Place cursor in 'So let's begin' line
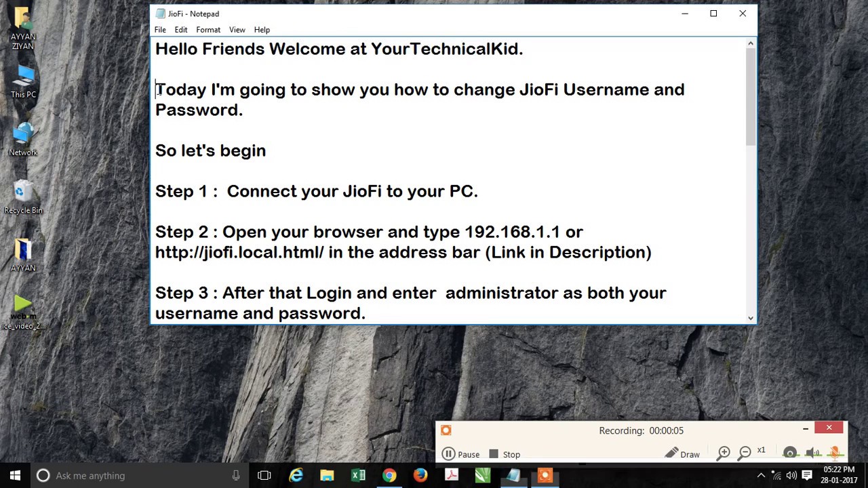 [x=210, y=150]
